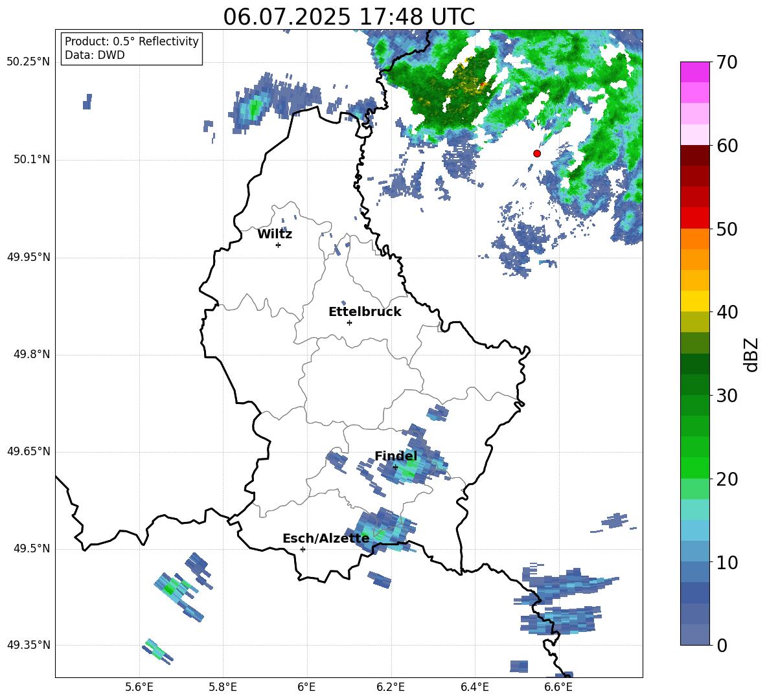Image resolution: width=767 pixels, height=700 pixels.
Task: Click the Wiltz city label
Action: (275, 234)
